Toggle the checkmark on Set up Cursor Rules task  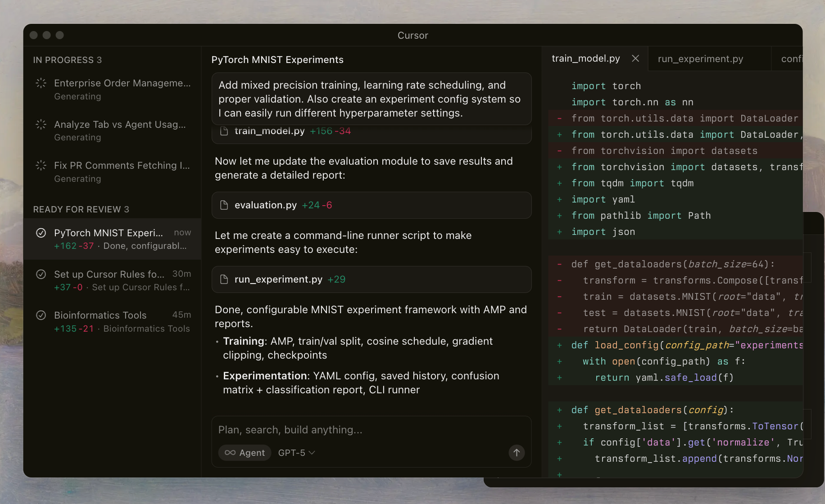[x=41, y=274]
